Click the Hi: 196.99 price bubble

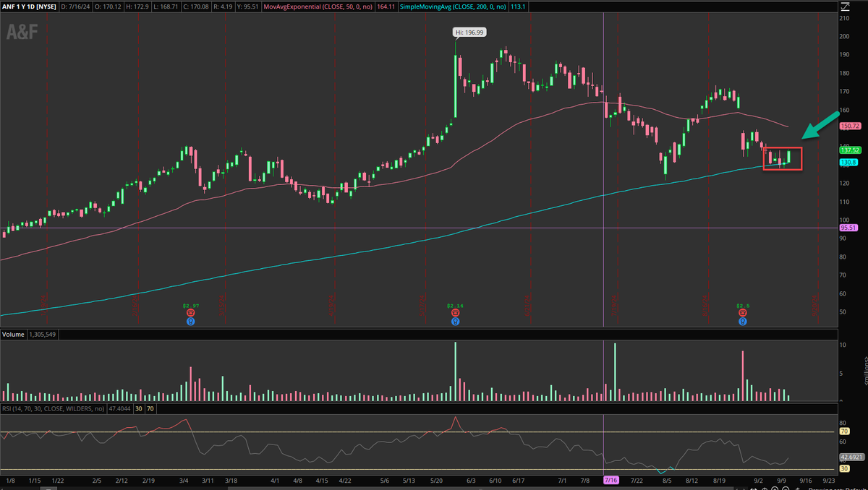(x=469, y=32)
